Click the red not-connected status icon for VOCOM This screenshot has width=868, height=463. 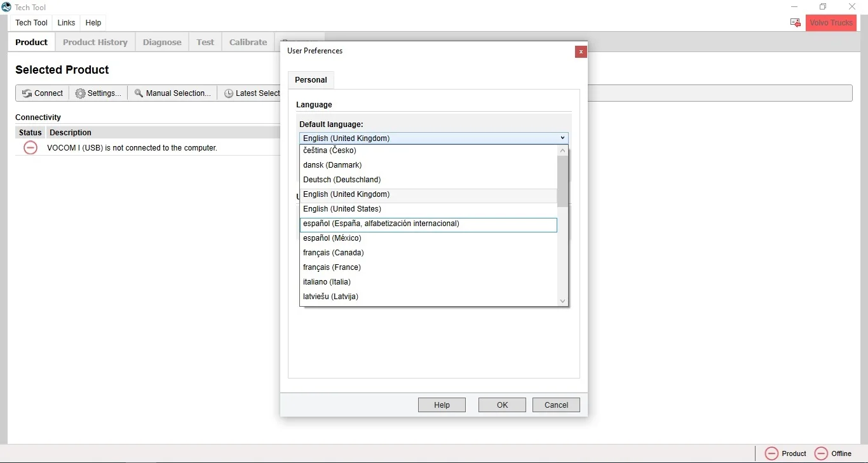(x=31, y=148)
